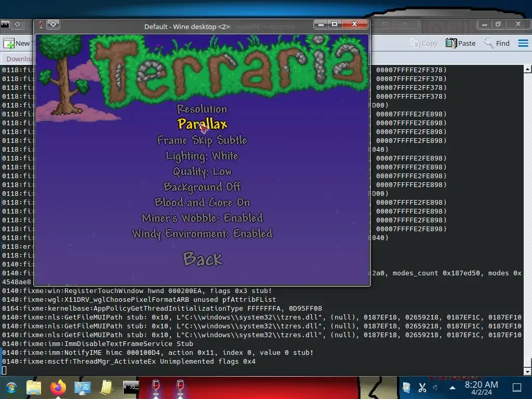Click the terminal line with X11DRV_wglChoosePixelFormatARB
The width and height of the screenshot is (532, 399).
tap(139, 300)
